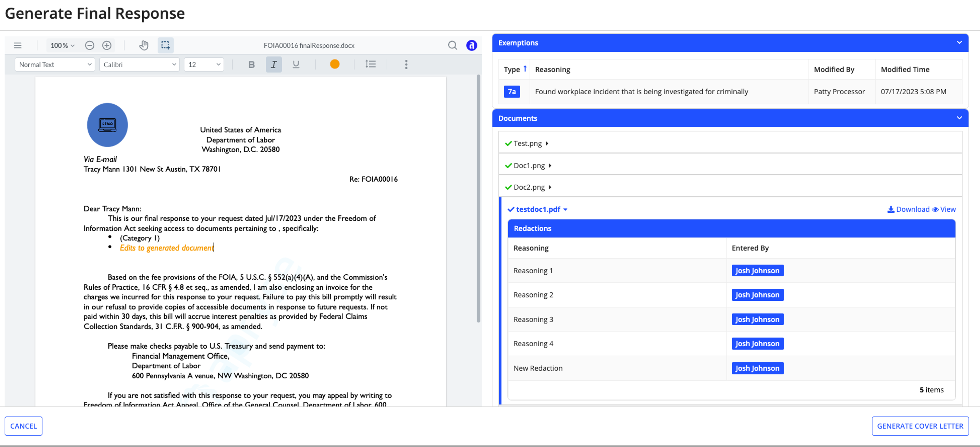Click the 'Entered By' column header
Screen dimensions: 980x447
(x=750, y=248)
